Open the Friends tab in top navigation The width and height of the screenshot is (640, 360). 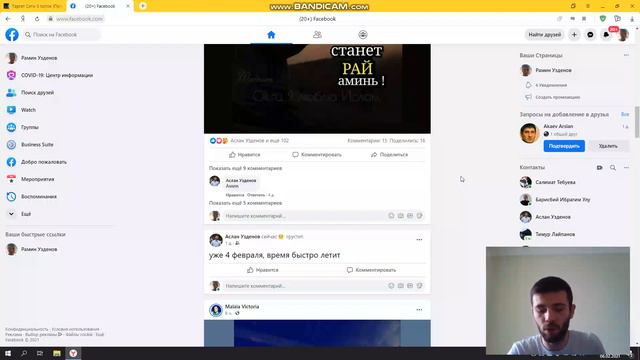click(317, 35)
